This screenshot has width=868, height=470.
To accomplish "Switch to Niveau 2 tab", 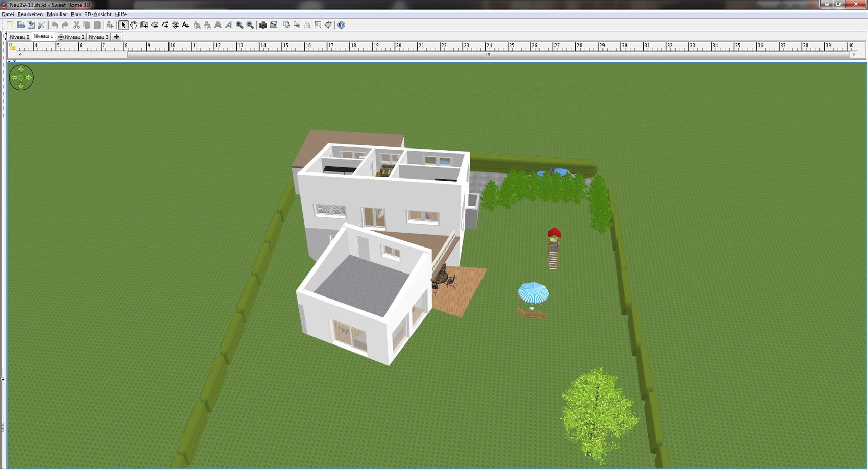I will [x=71, y=37].
